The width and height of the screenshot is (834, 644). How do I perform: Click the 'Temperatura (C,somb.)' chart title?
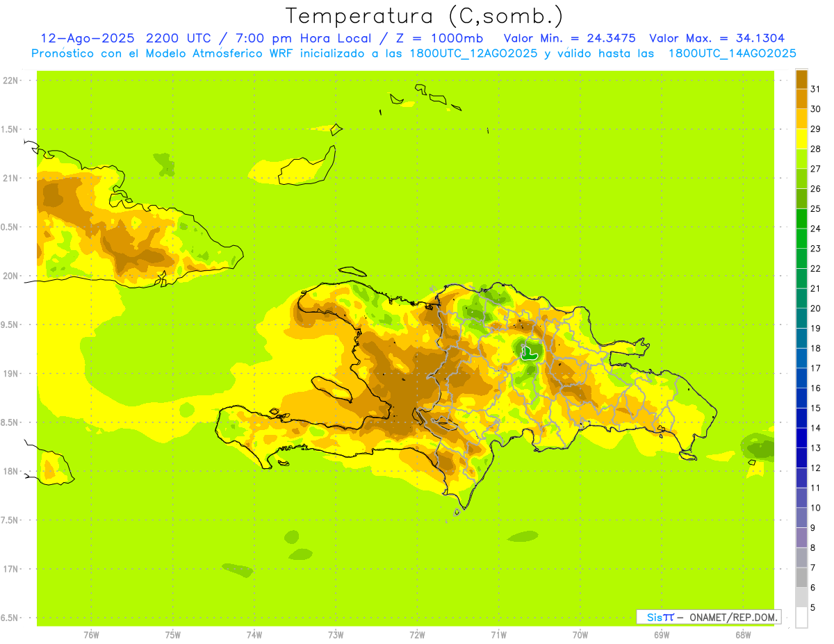point(425,17)
